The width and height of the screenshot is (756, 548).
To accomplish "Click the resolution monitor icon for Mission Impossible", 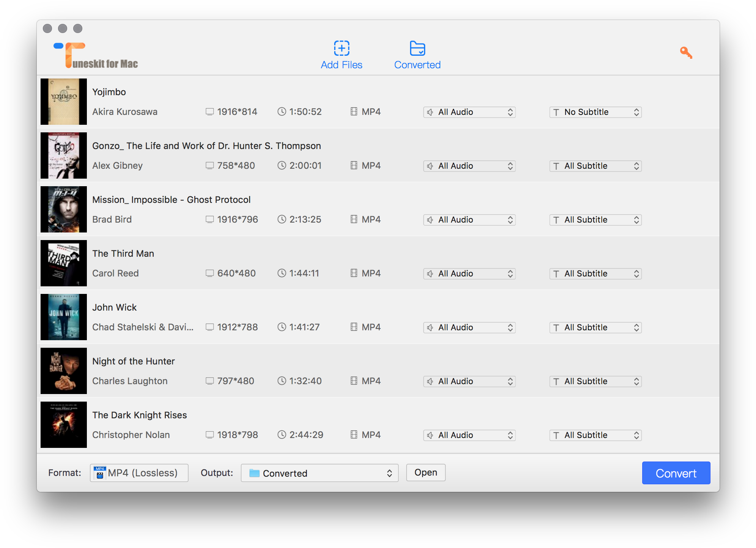I will [x=210, y=219].
